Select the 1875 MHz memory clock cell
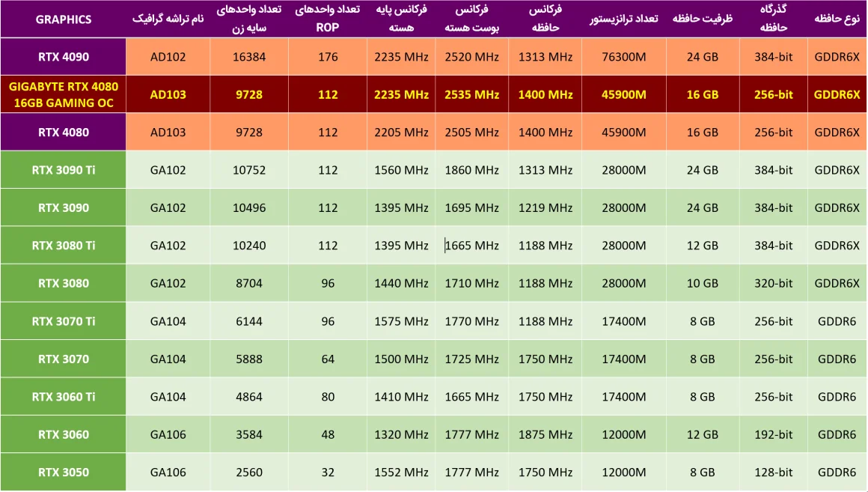This screenshot has height=492, width=868. tap(545, 434)
